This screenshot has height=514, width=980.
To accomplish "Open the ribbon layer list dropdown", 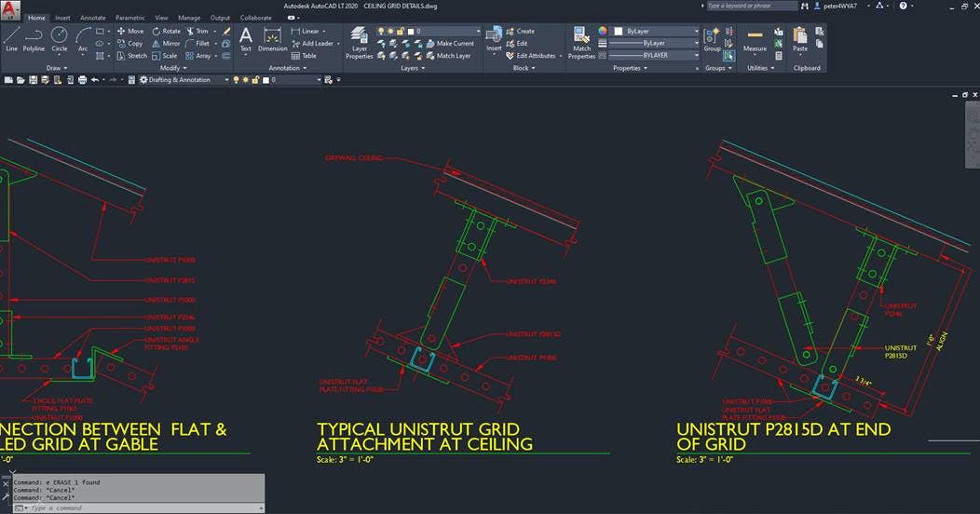I will coord(478,31).
